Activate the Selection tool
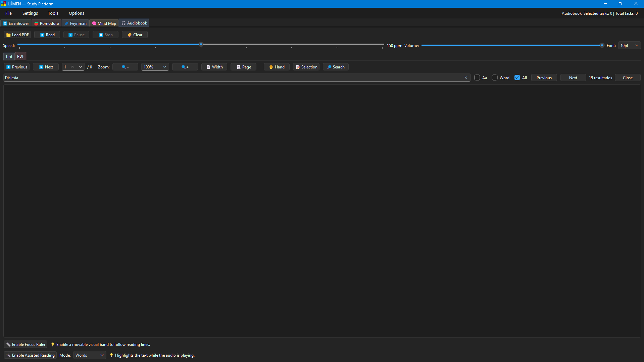Viewport: 644px width, 362px height. (x=306, y=67)
